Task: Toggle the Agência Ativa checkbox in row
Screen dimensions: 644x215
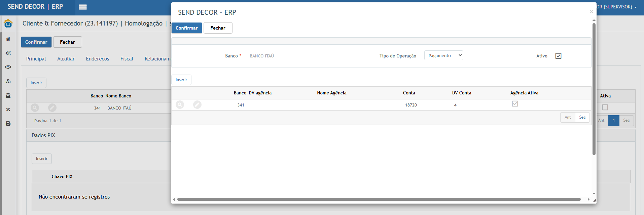Action: point(515,104)
